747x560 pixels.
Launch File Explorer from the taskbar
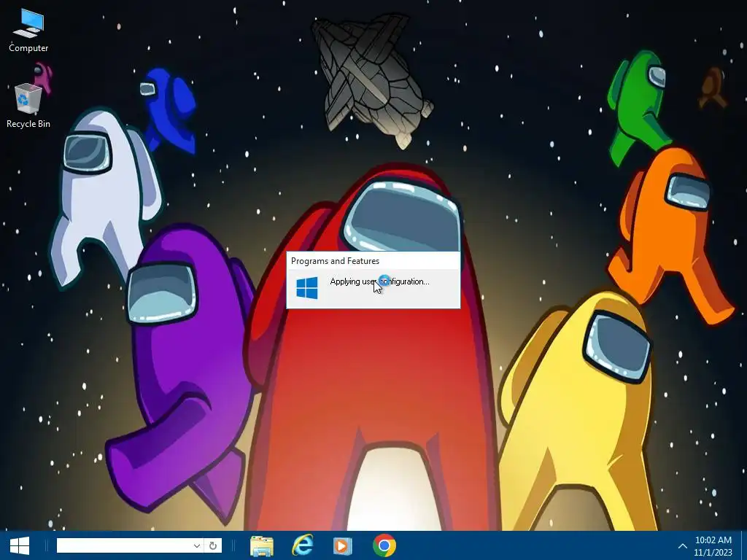tap(262, 545)
